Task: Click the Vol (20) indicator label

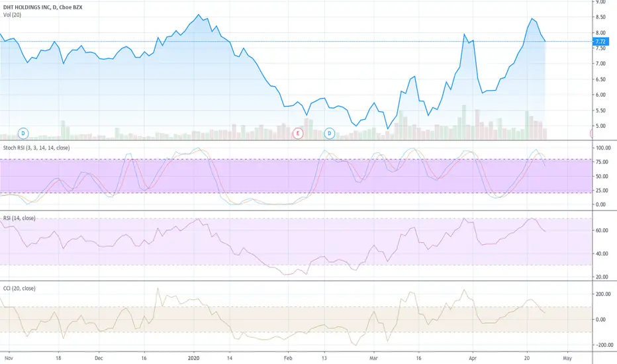Action: pyautogui.click(x=12, y=15)
